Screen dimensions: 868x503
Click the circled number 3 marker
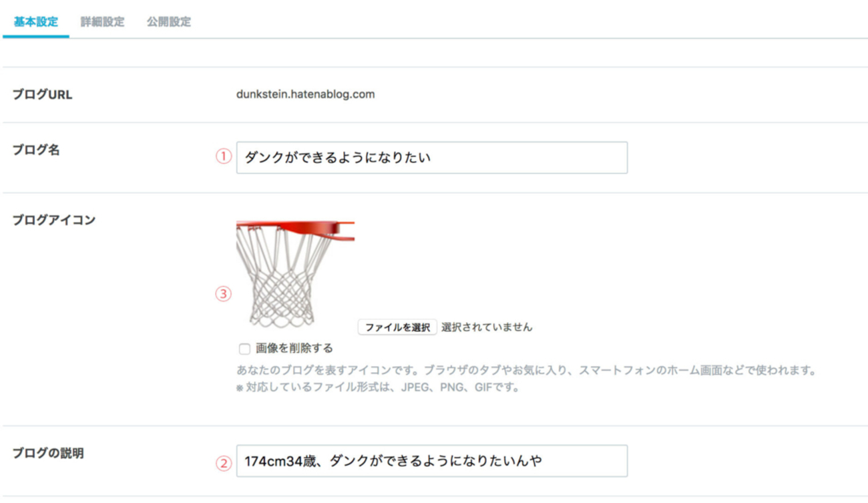[223, 294]
